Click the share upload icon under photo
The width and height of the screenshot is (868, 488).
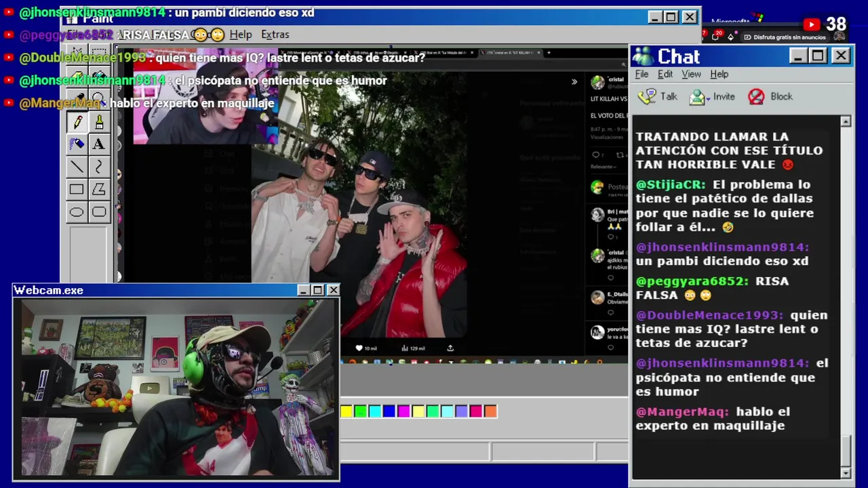click(450, 348)
